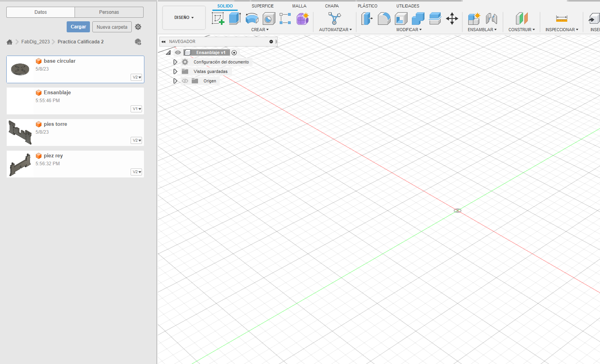Collapse the Navegador panel with double arrows

(163, 41)
